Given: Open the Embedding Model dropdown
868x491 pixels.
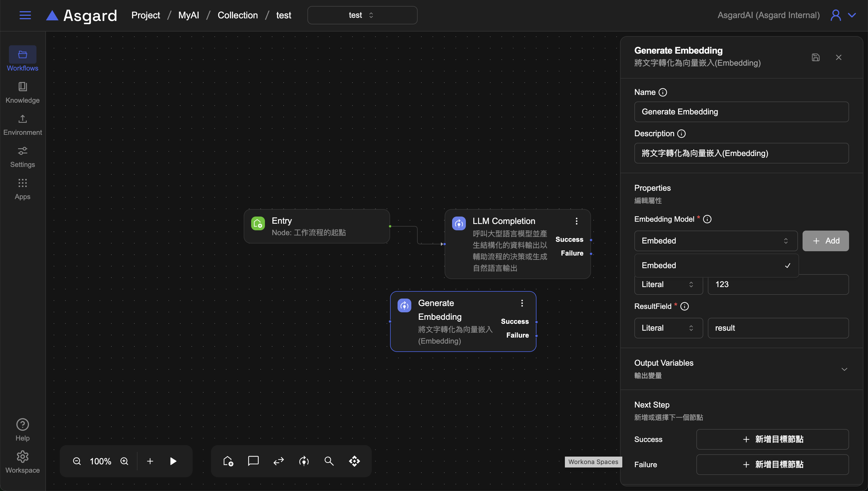Looking at the screenshot, I should pos(716,241).
